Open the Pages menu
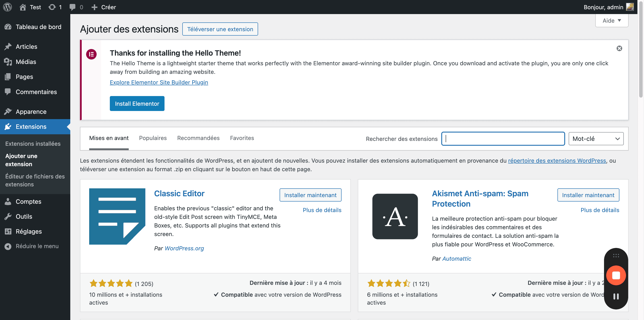The width and height of the screenshot is (644, 320). tap(35, 76)
